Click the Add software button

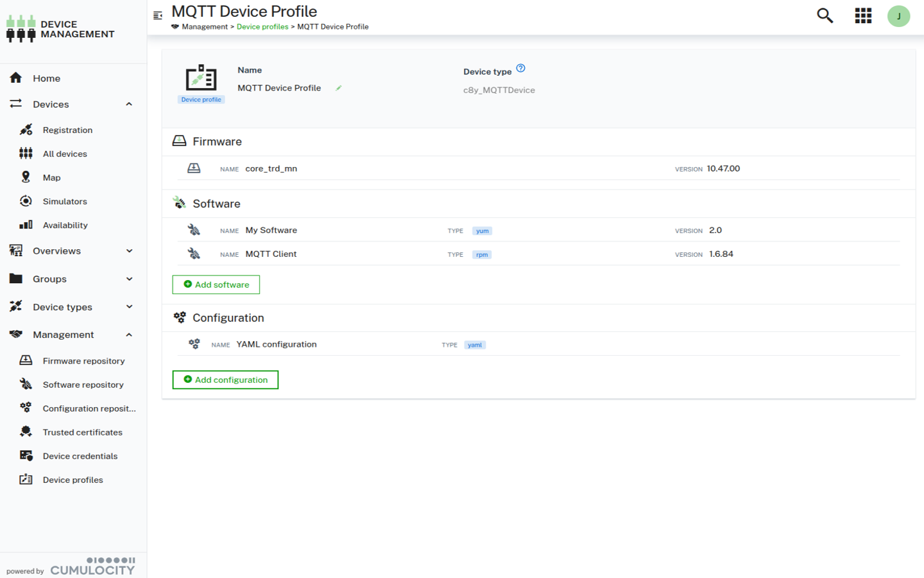point(216,285)
